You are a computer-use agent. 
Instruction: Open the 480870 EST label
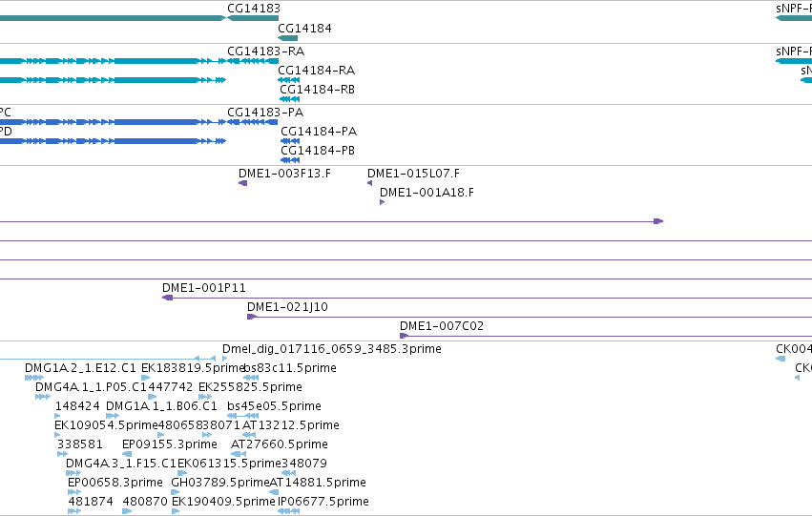(x=145, y=502)
